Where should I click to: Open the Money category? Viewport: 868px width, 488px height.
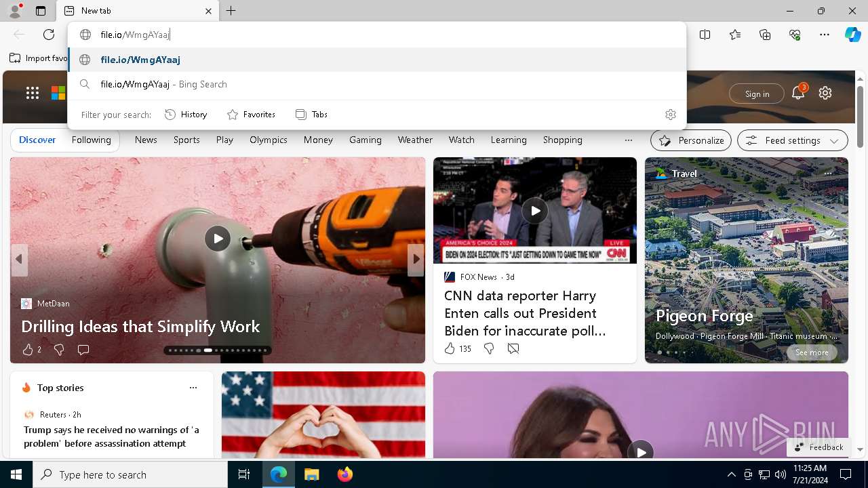click(x=318, y=140)
